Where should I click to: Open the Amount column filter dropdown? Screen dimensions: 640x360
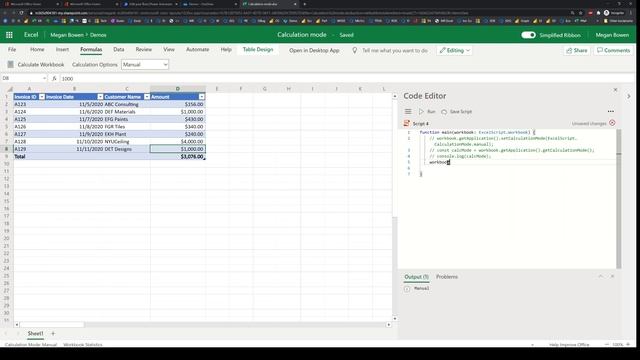202,97
